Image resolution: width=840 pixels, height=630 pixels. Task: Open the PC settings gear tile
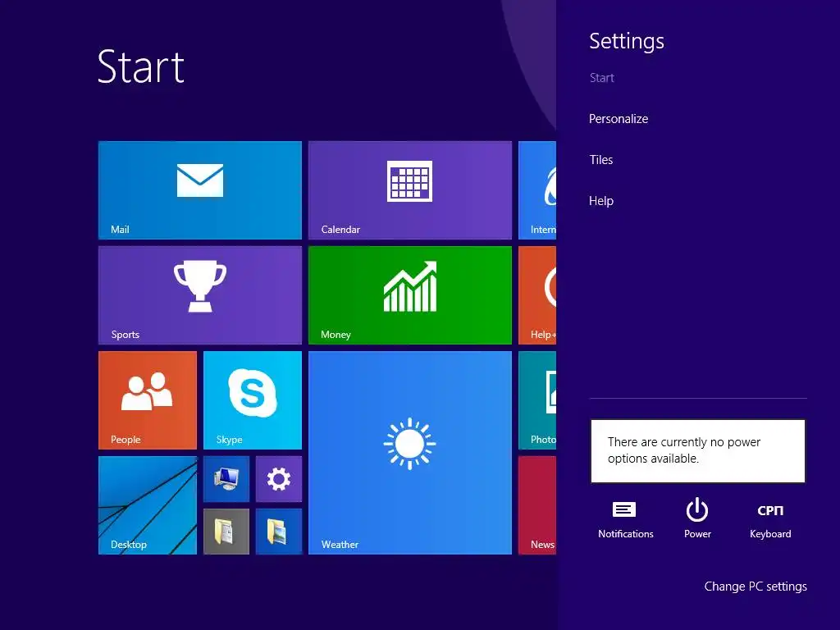click(x=279, y=479)
